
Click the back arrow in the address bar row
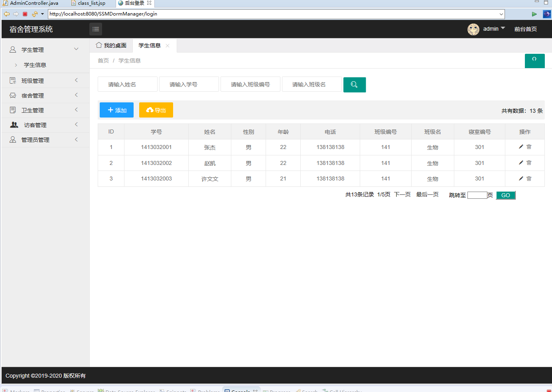(6, 14)
